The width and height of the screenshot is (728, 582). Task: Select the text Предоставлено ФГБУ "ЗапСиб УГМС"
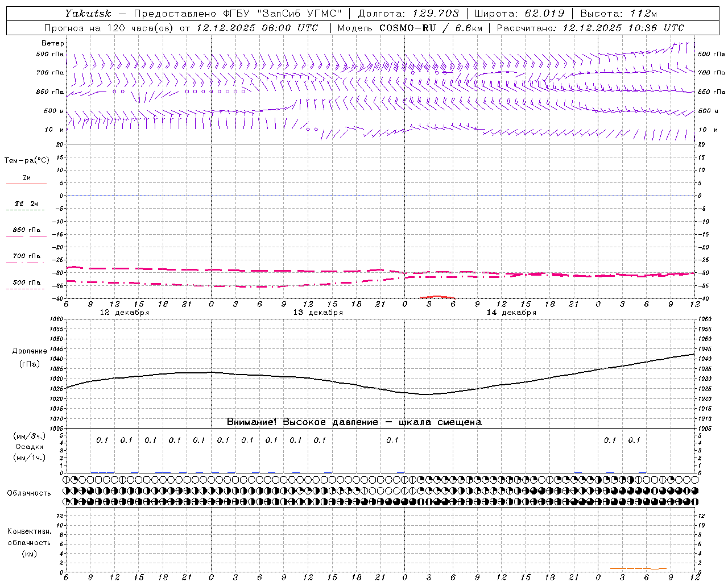click(x=238, y=14)
